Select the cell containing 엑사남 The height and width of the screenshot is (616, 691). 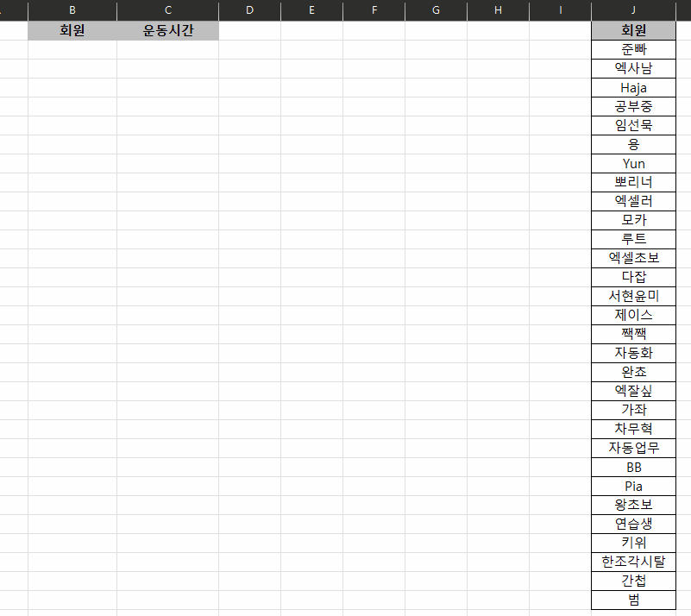click(634, 68)
